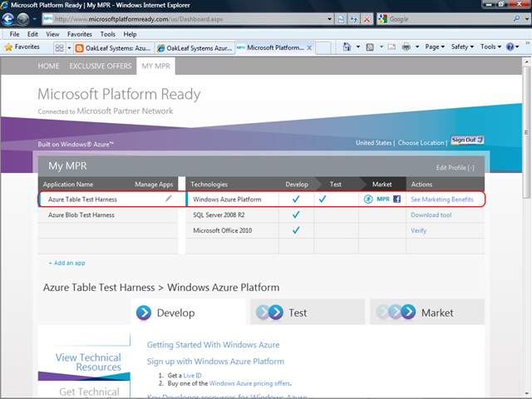Click the pencil edit icon for Azure Table
The height and width of the screenshot is (399, 532).
[169, 199]
